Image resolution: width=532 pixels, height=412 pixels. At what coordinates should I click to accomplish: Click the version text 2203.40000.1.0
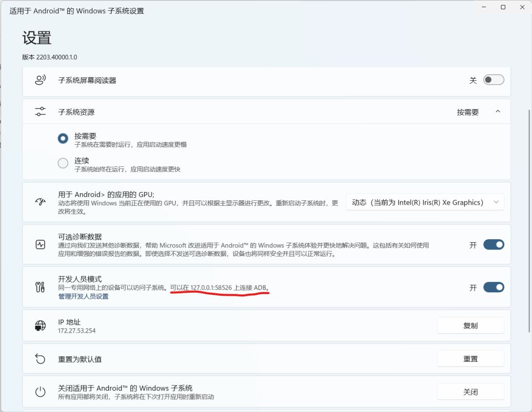coord(57,57)
